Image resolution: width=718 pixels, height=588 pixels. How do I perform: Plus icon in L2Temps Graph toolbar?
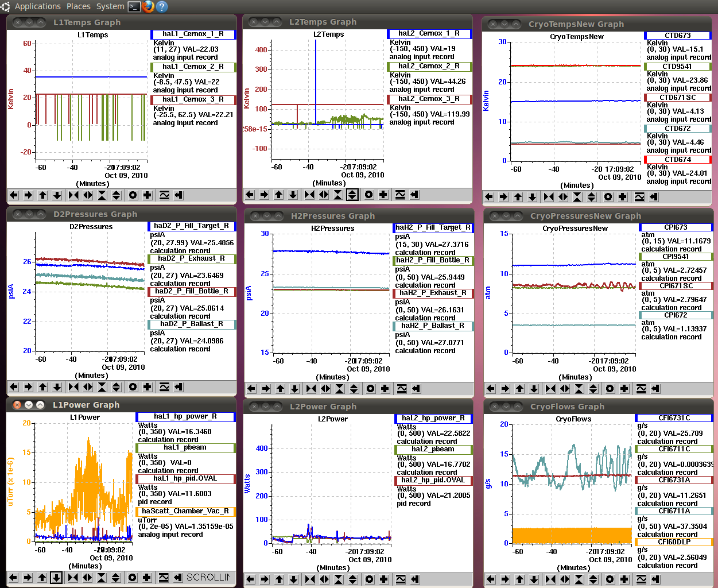click(x=383, y=195)
